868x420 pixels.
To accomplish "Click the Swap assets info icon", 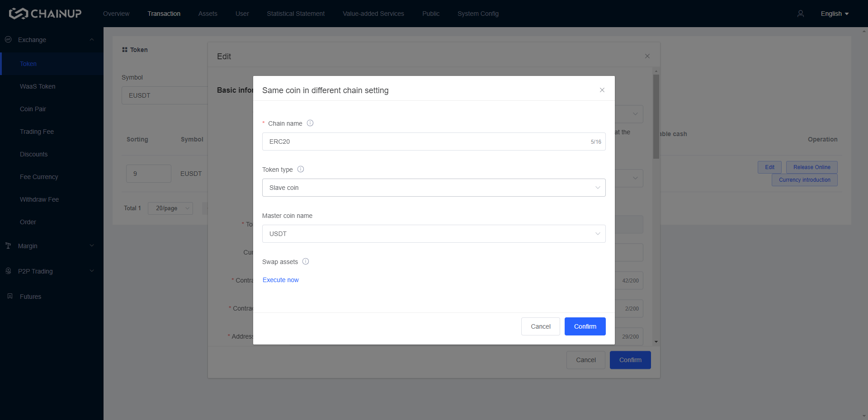I will pos(306,261).
